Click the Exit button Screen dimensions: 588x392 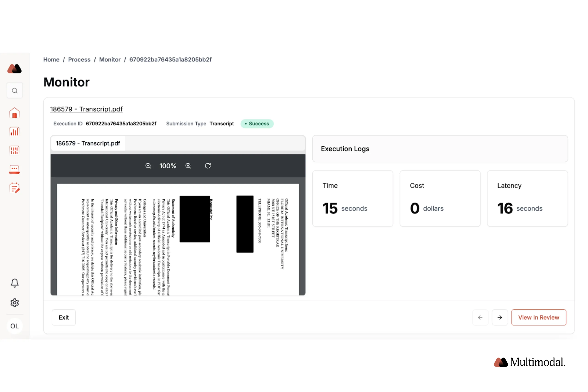click(x=64, y=317)
